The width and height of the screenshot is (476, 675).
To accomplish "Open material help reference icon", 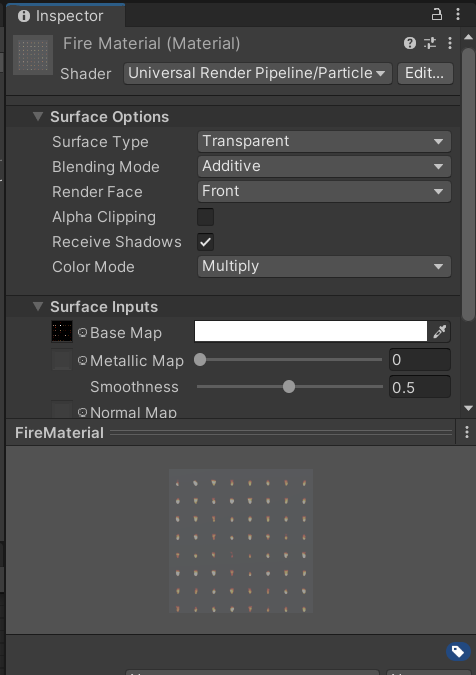I will pos(410,43).
